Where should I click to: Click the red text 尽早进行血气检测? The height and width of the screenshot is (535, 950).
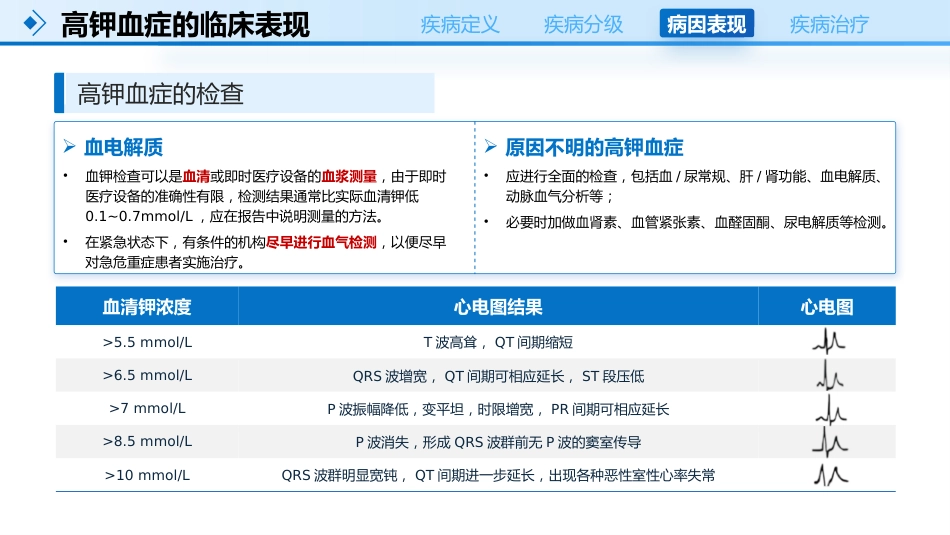coord(321,242)
